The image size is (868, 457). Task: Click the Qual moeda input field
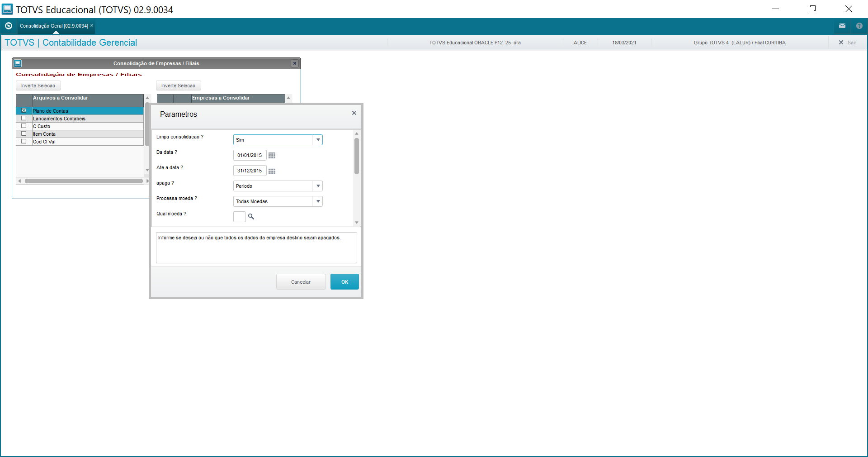tap(240, 217)
